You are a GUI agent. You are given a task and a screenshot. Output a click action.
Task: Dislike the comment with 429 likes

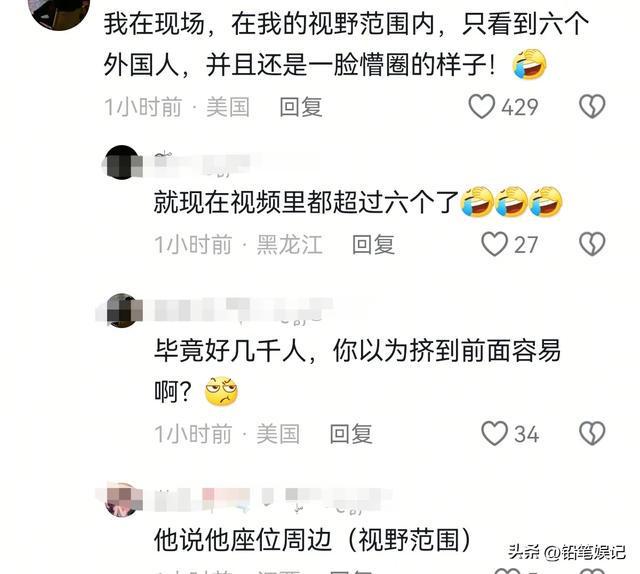point(592,107)
